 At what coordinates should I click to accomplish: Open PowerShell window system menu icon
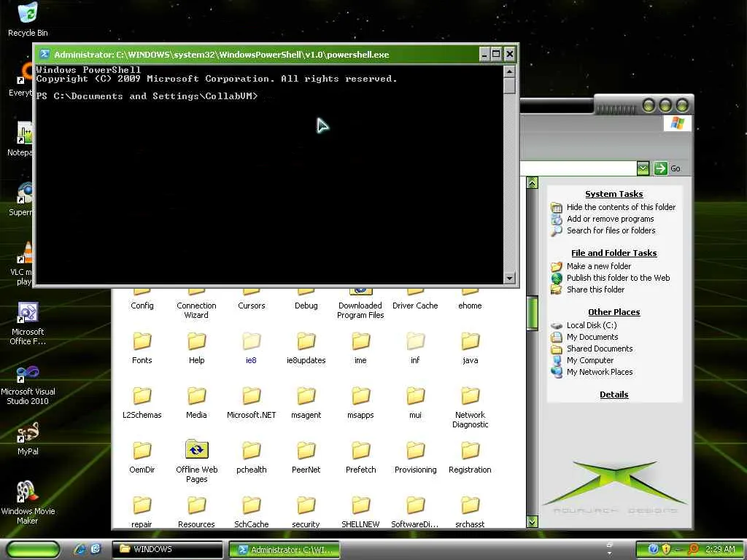44,54
